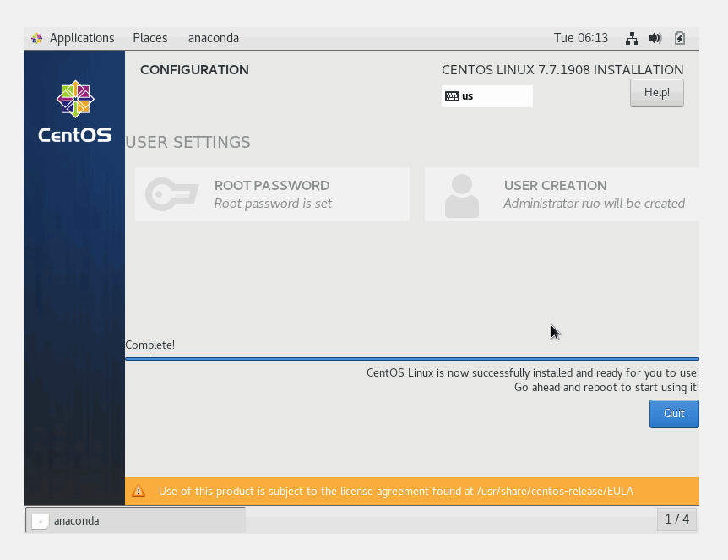This screenshot has height=560, width=728.
Task: Click the installation progress bar
Action: click(412, 359)
